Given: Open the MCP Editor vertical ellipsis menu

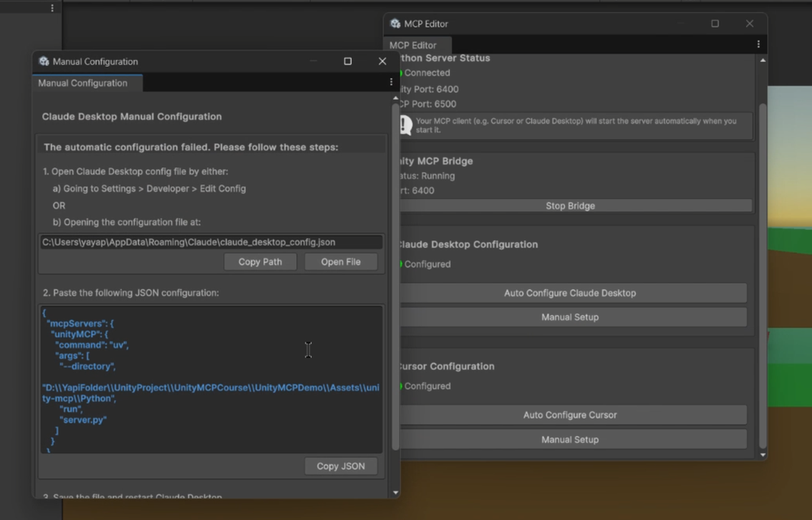Looking at the screenshot, I should [758, 45].
